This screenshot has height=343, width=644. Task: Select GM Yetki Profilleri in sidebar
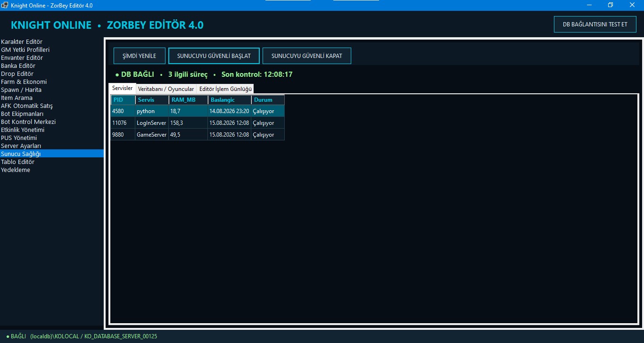(x=52, y=49)
